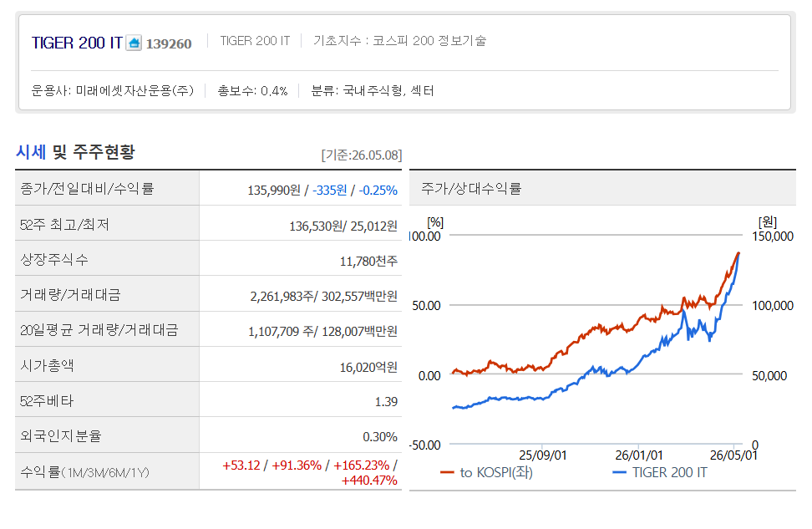Click the 11,780천주 value

(x=368, y=261)
